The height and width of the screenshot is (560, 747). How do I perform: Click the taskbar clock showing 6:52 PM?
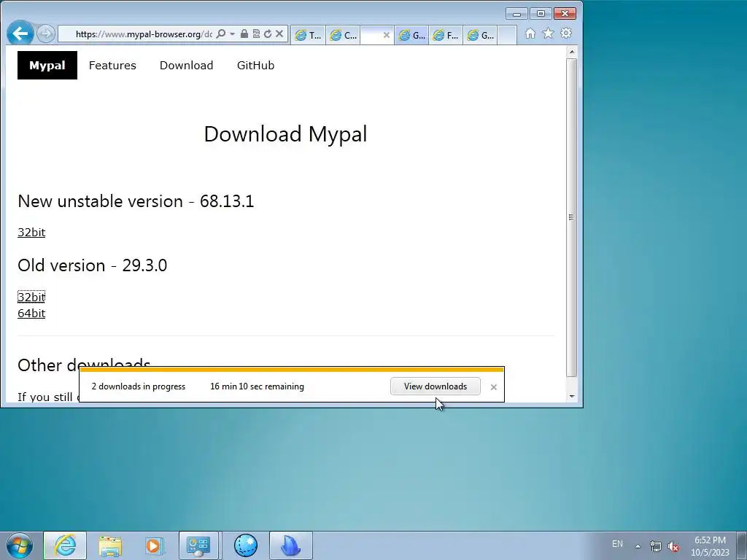(x=710, y=545)
